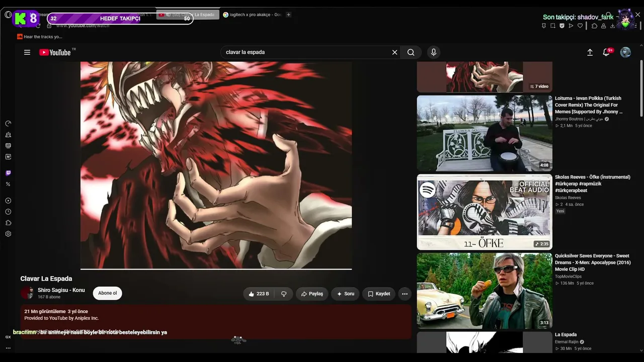Save the video with Kaydet
Screen dimensions: 644x362
(379, 294)
